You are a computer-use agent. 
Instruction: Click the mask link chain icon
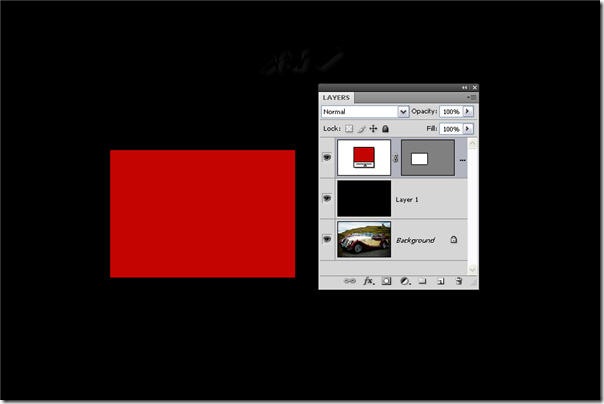click(x=396, y=158)
